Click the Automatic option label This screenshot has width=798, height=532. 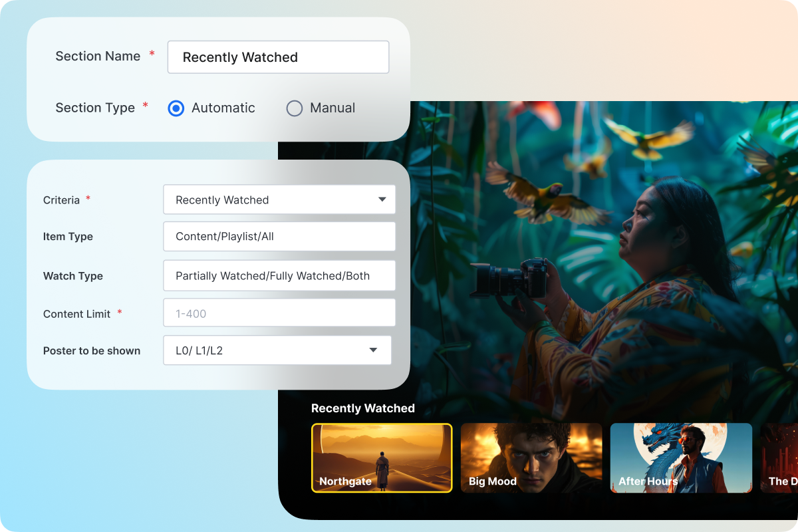(223, 108)
